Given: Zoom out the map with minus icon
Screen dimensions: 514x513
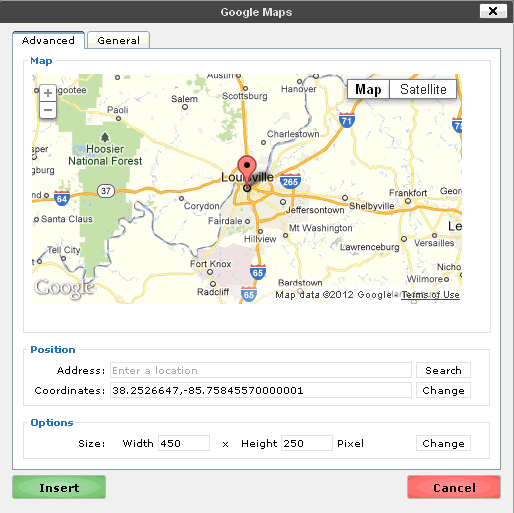Looking at the screenshot, I should [x=48, y=110].
